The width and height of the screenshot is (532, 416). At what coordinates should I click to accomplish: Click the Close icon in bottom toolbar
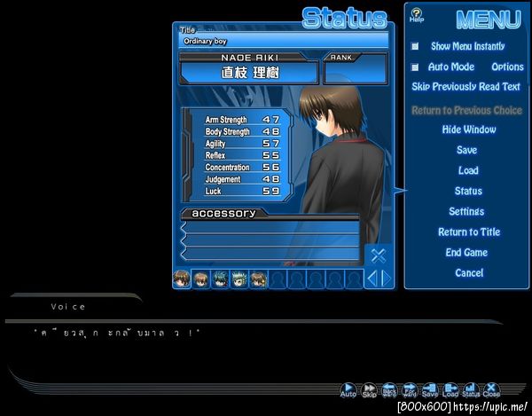tap(491, 390)
